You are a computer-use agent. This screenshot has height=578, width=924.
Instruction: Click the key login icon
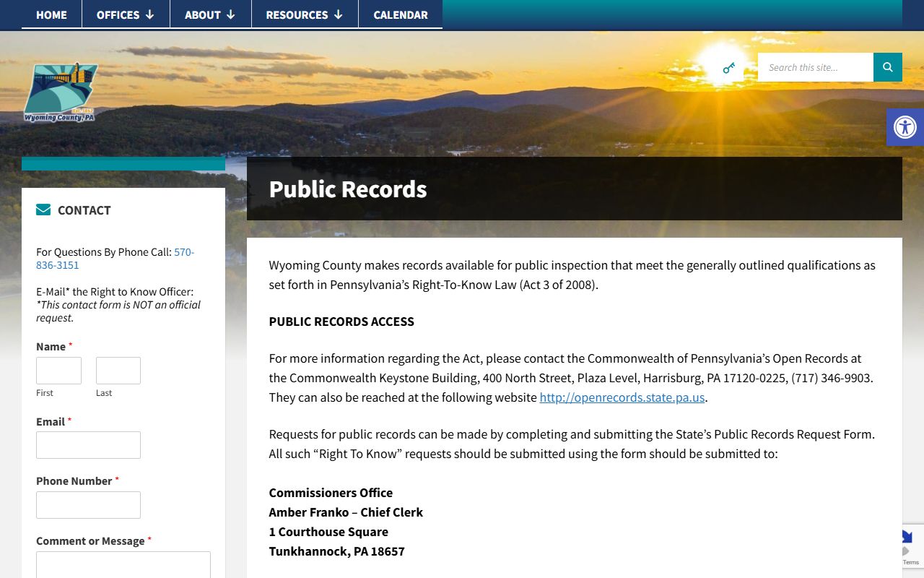[x=729, y=68]
